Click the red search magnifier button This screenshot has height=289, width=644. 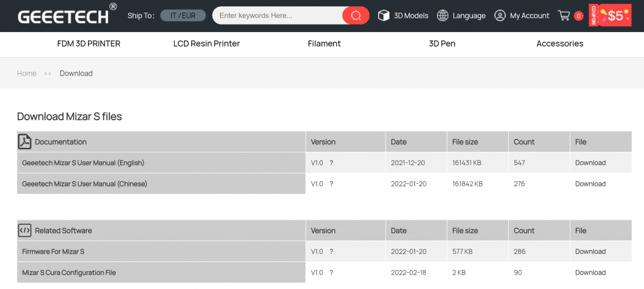click(356, 16)
